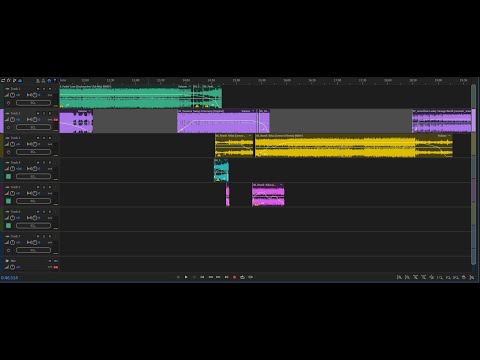Screen dimensions: 480x360
Task: Open Volume dropdown on first purple clip
Action: click(x=84, y=111)
